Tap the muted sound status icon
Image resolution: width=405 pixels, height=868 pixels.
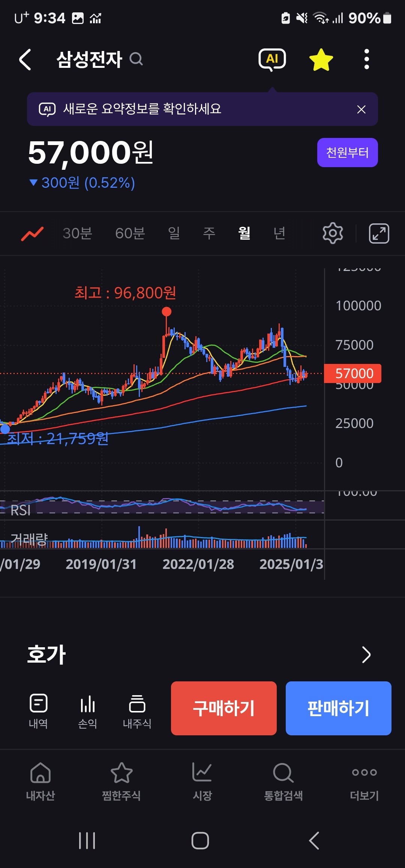(x=301, y=18)
